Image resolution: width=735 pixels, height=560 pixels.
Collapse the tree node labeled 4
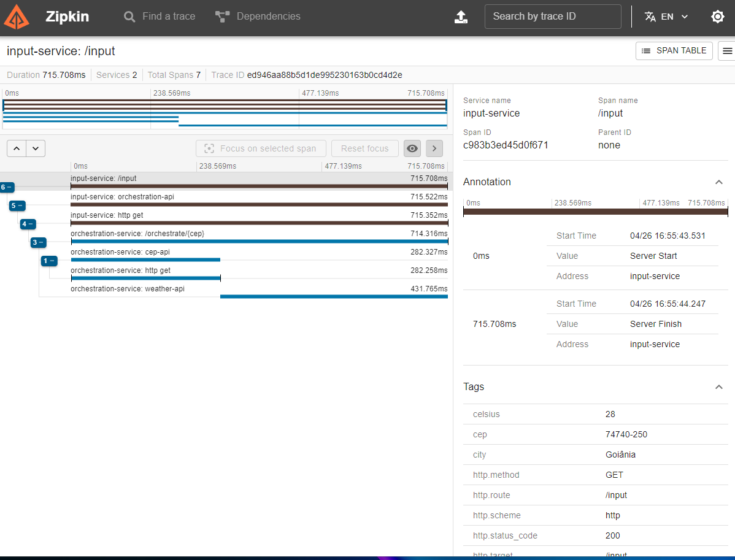28,224
